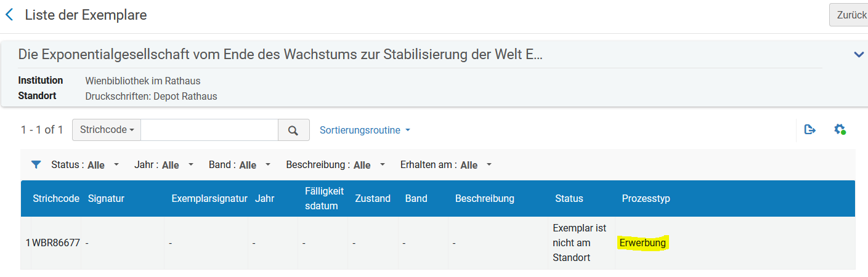868x277 pixels.
Task: Open export list icon
Action: [810, 129]
